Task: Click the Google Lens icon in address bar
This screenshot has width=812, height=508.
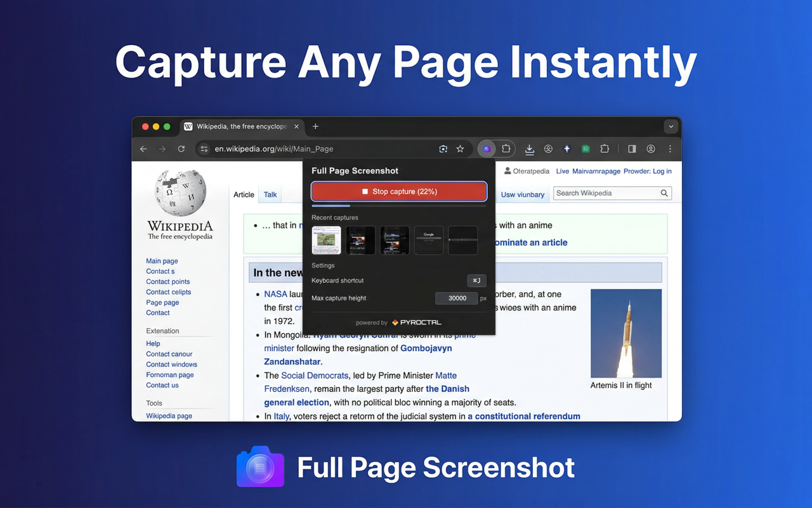Action: point(443,149)
